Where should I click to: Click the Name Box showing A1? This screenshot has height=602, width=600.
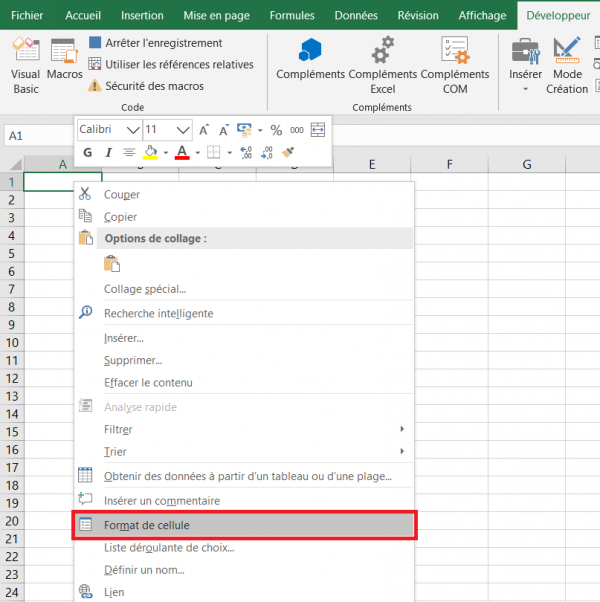click(38, 136)
